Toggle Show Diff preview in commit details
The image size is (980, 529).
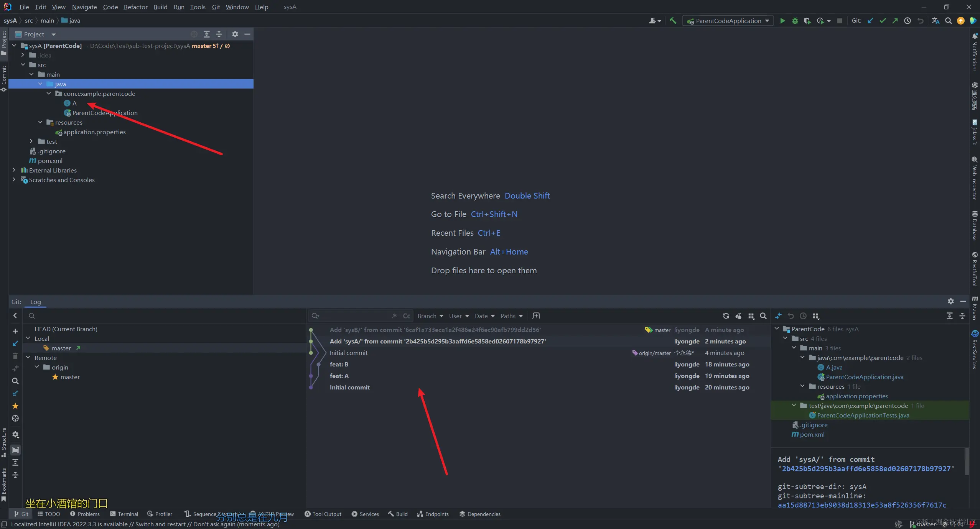778,316
